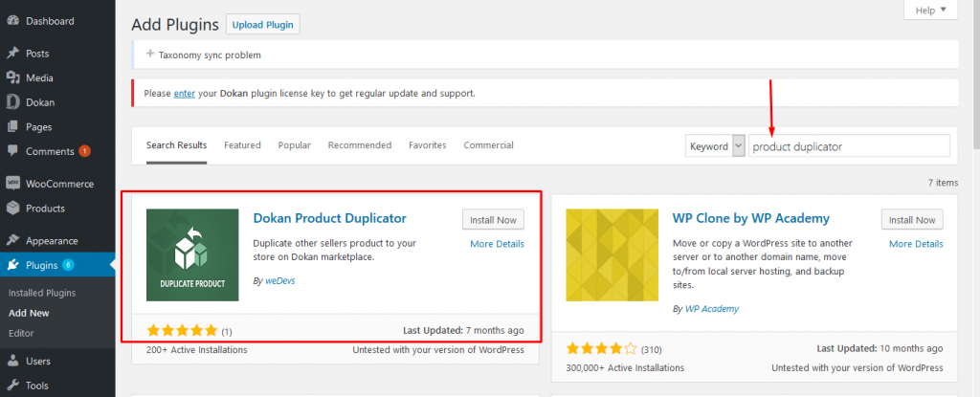Click the Pages icon in sidebar
980x397 pixels.
(x=12, y=126)
